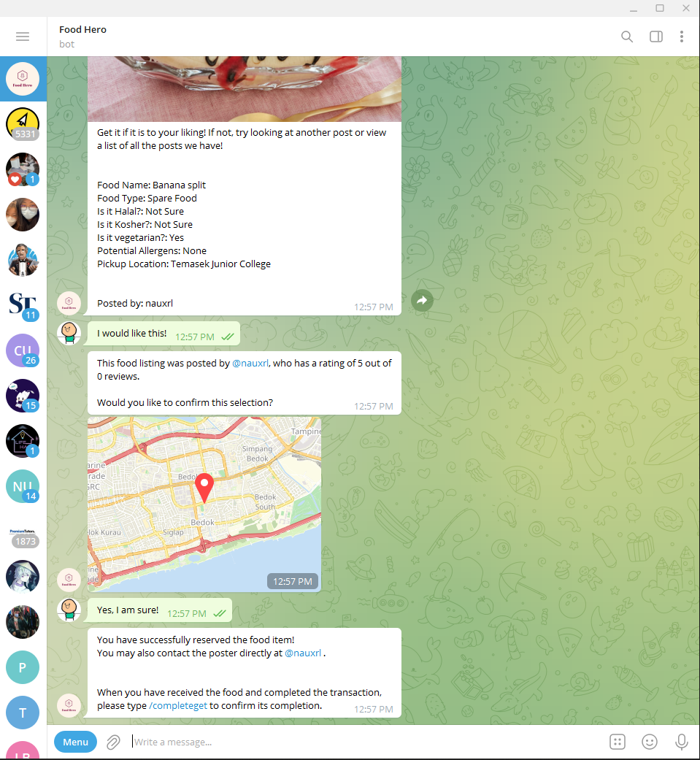700x760 pixels.
Task: Open the ST chat with 11 unread
Action: (x=23, y=305)
